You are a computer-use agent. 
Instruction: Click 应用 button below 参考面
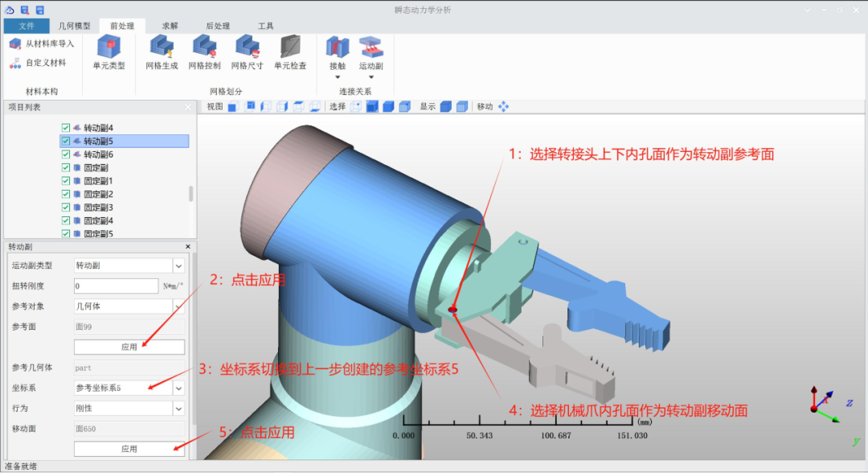click(129, 348)
